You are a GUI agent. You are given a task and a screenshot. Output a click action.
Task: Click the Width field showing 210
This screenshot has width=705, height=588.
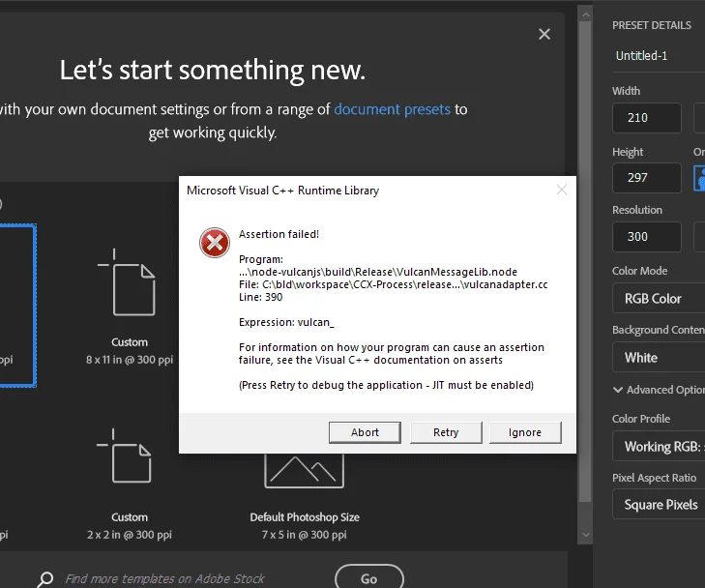[x=647, y=118]
